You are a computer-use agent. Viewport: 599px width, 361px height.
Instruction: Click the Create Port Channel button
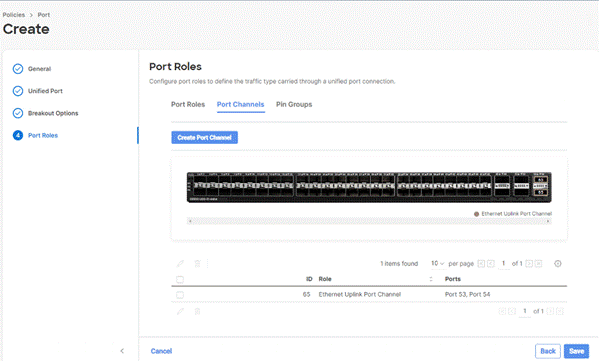point(204,138)
